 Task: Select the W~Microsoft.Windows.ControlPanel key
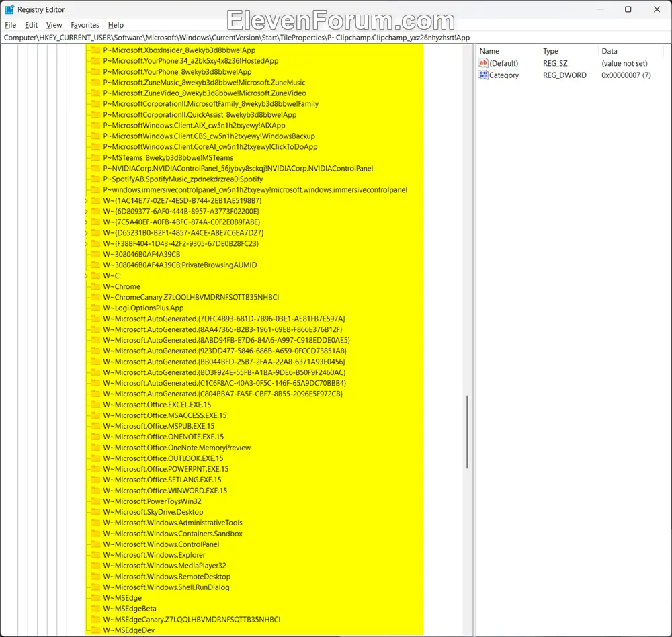pos(161,544)
